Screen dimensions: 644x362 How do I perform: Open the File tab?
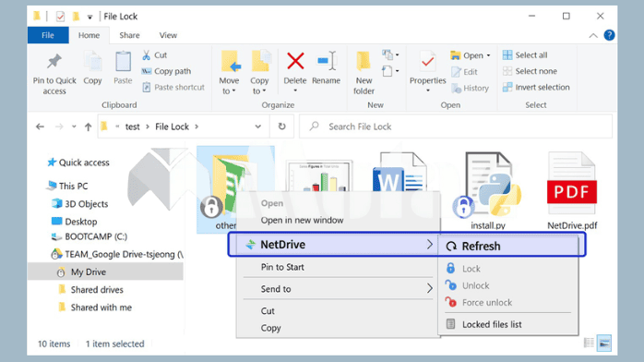[48, 35]
